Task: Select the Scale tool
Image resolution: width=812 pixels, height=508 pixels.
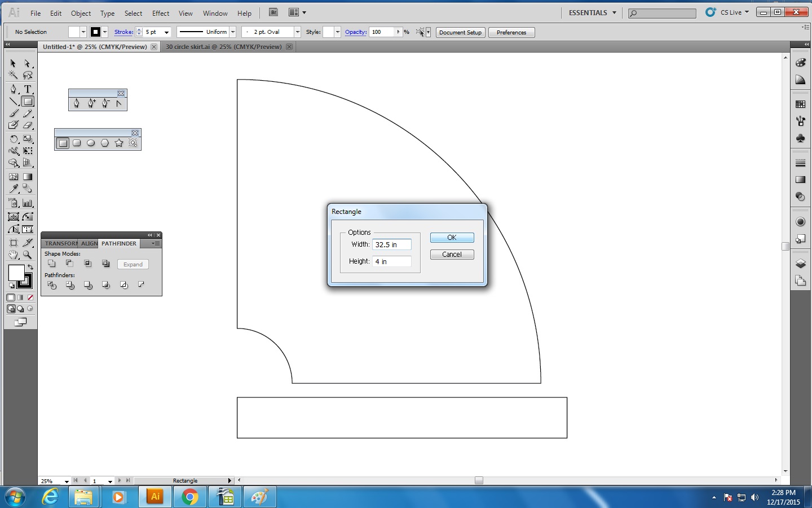Action: pos(27,139)
